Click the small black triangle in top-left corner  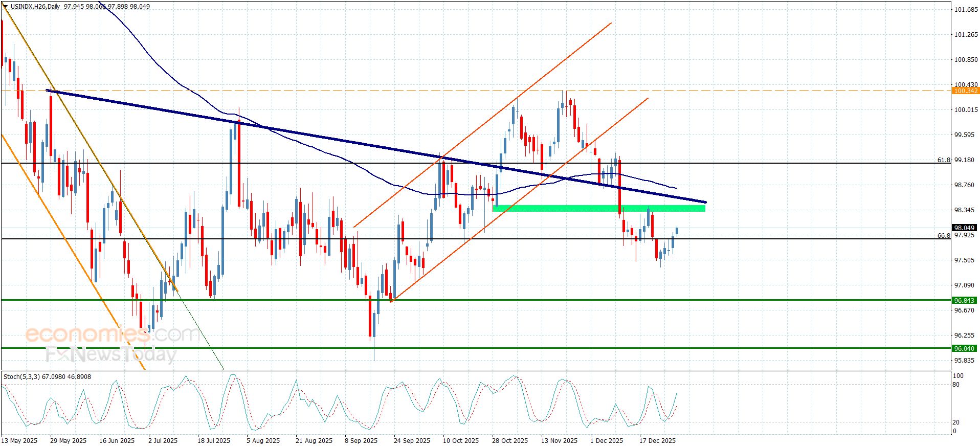tap(5, 6)
